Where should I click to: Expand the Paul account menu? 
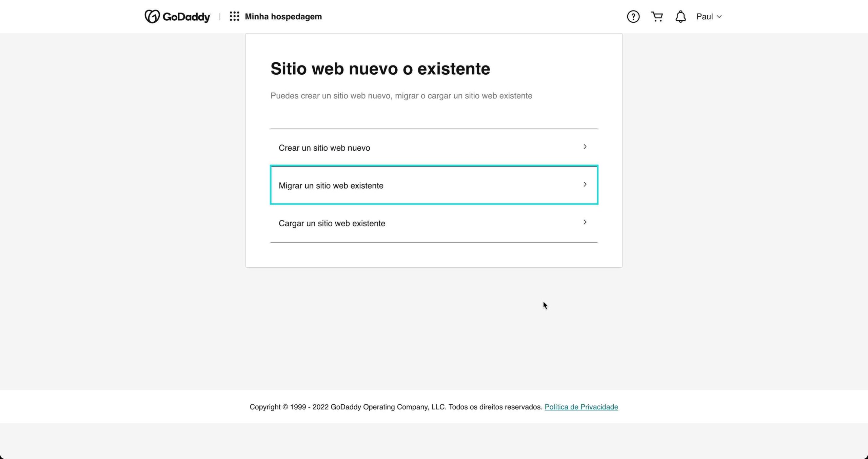tap(709, 17)
